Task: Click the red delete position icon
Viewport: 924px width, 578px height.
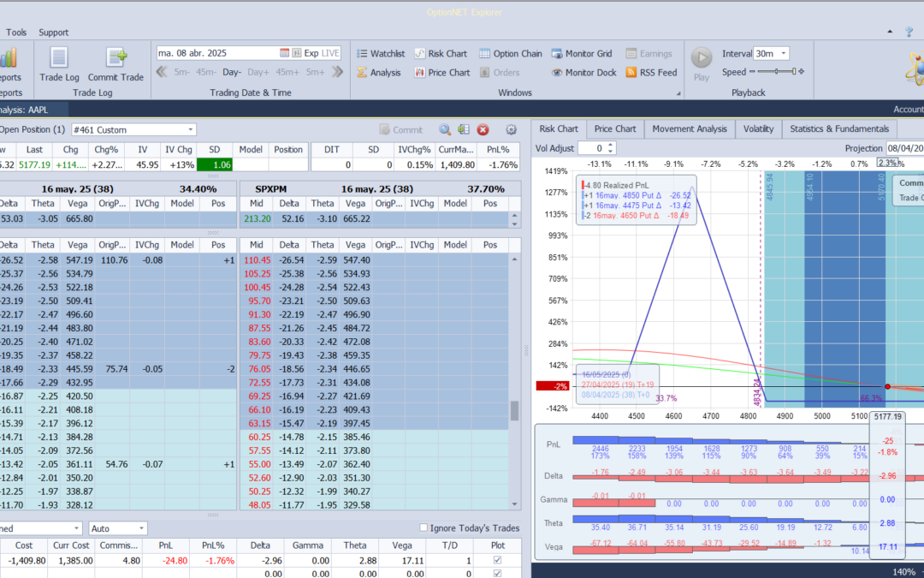Action: [483, 130]
